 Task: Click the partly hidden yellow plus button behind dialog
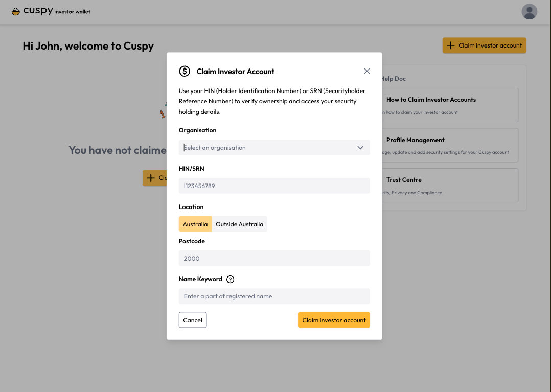click(154, 178)
